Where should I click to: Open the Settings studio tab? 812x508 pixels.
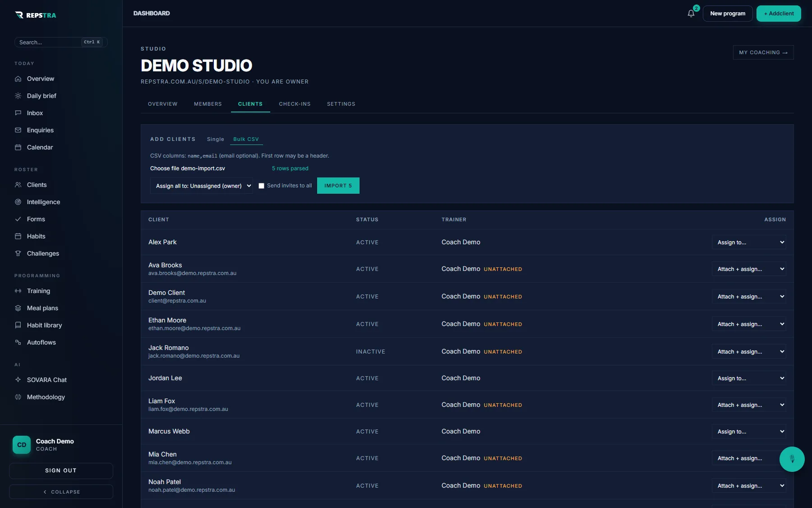point(341,104)
